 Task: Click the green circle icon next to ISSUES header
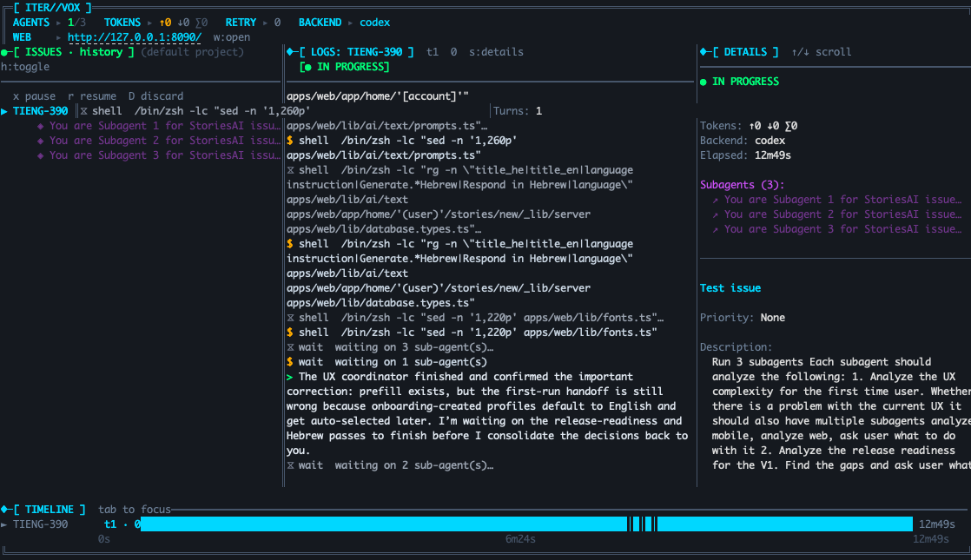pyautogui.click(x=3, y=51)
